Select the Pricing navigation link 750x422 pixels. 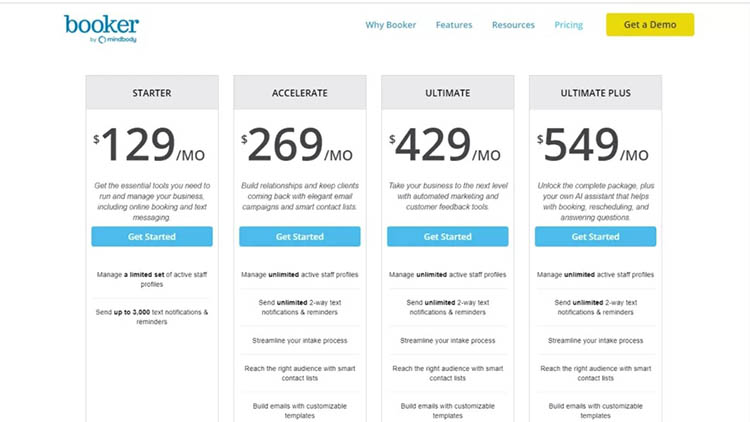pos(568,25)
